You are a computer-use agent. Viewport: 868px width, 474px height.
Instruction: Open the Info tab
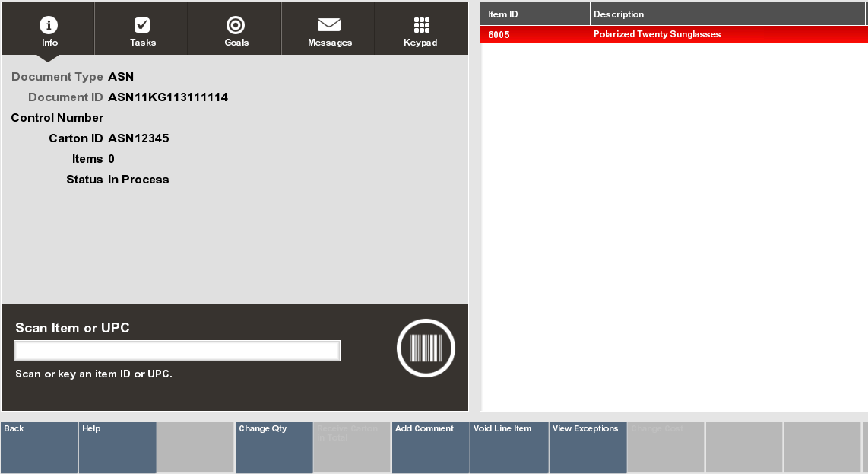[x=48, y=29]
